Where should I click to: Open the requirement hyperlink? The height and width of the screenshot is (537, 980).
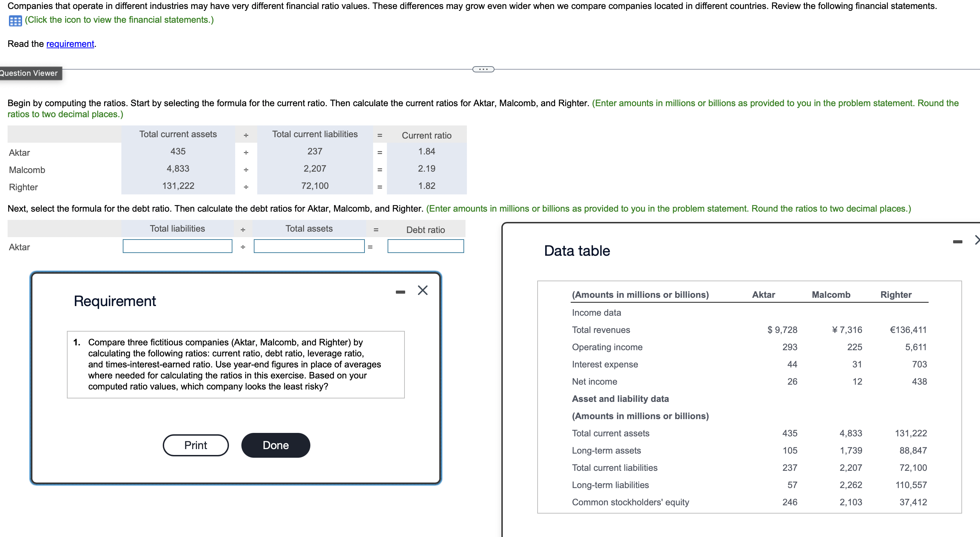click(x=70, y=44)
